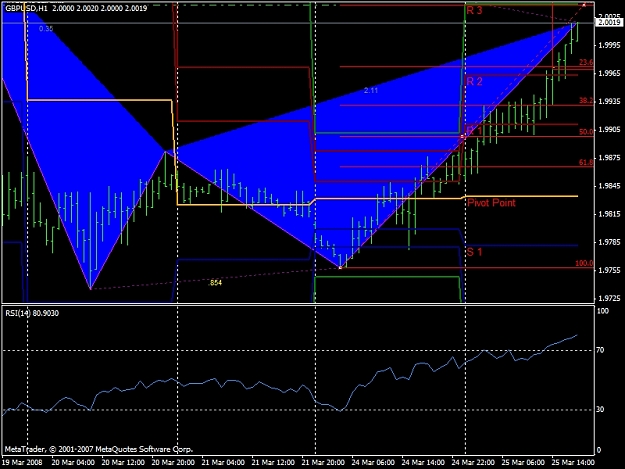Image resolution: width=625 pixels, height=469 pixels.
Task: Click RSI scale value 100
Action: point(603,311)
